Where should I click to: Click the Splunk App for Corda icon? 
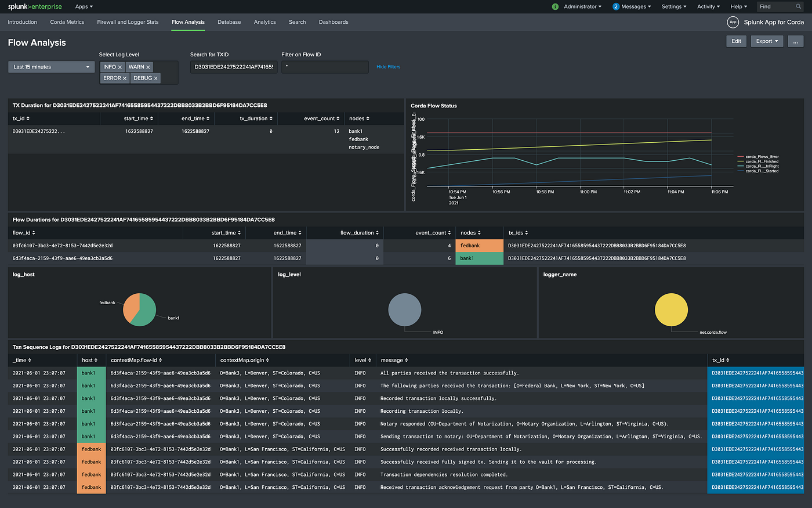[x=733, y=22]
